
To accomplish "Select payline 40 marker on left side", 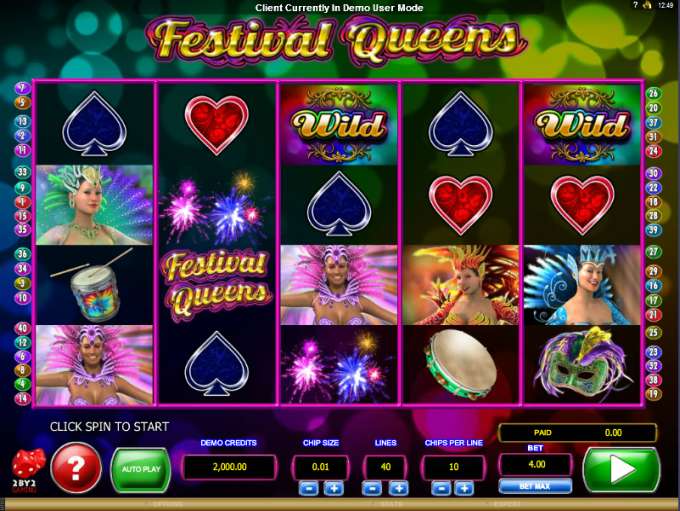I will pos(22,328).
